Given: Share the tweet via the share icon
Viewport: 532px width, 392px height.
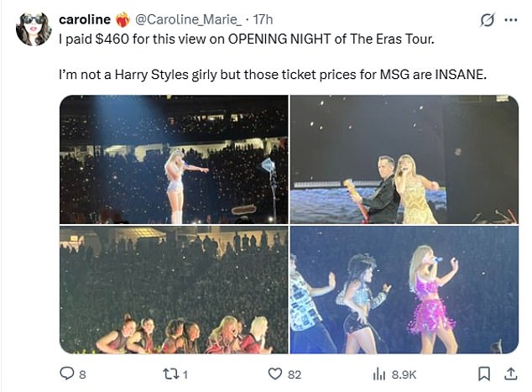Looking at the screenshot, I should coord(508,374).
